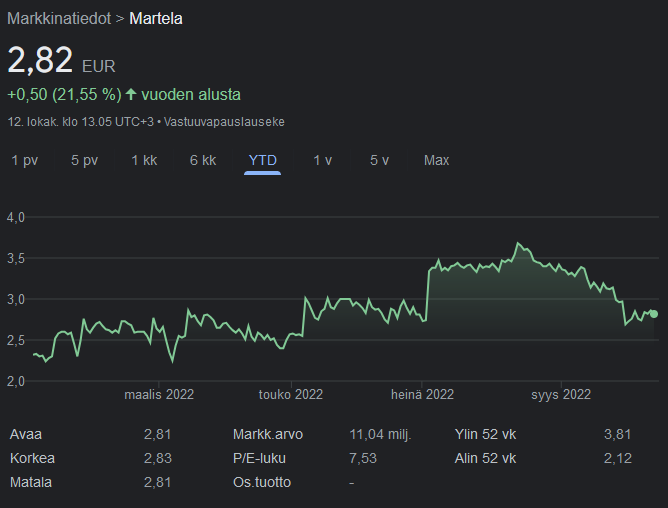Open the Markkinatiedot breadcrumb link
This screenshot has height=508, width=668.
coord(59,18)
